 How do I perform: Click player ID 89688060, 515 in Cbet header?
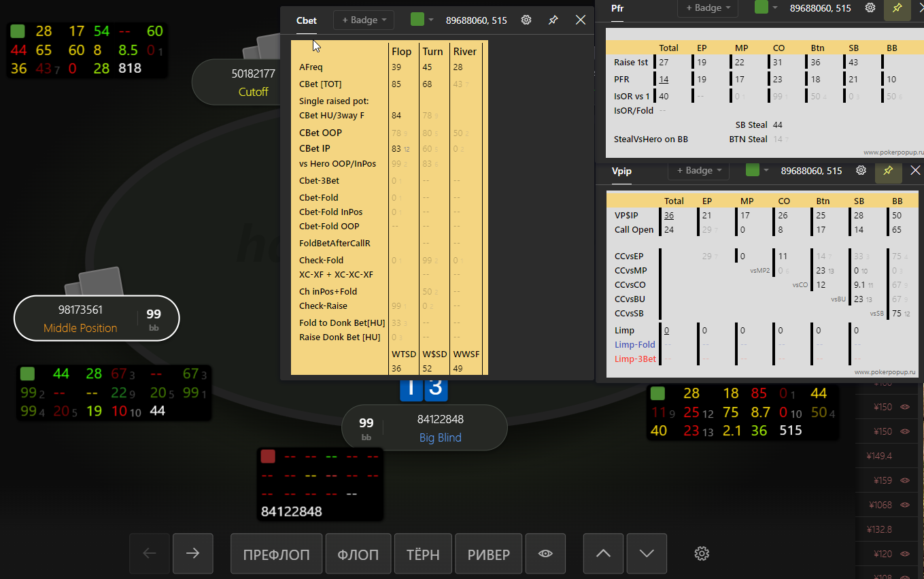(477, 20)
